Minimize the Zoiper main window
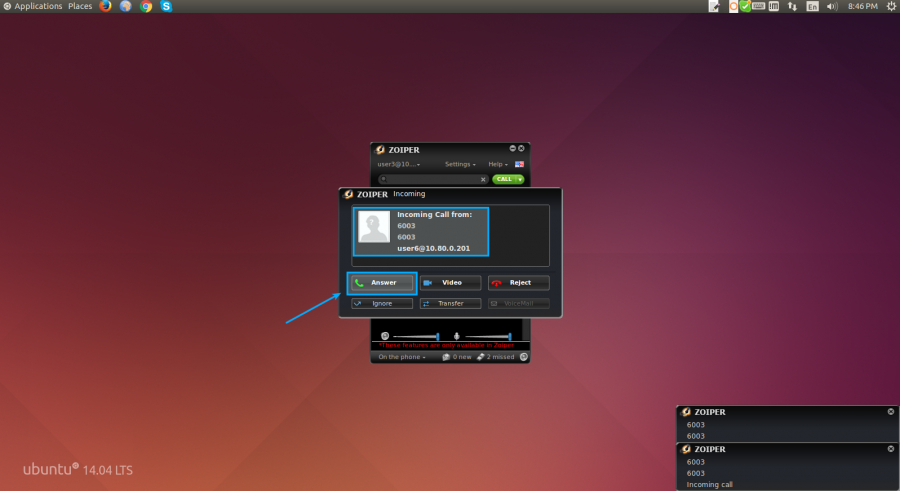This screenshot has height=491, width=900. (513, 148)
